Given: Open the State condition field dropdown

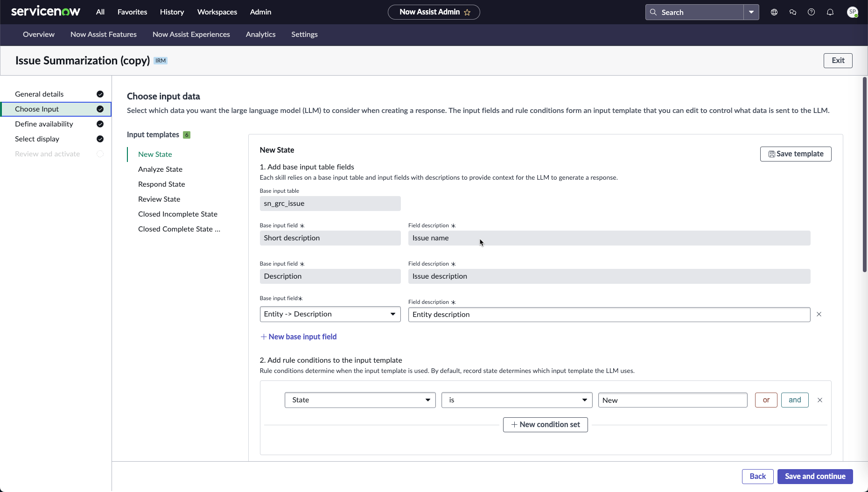Looking at the screenshot, I should tap(360, 400).
